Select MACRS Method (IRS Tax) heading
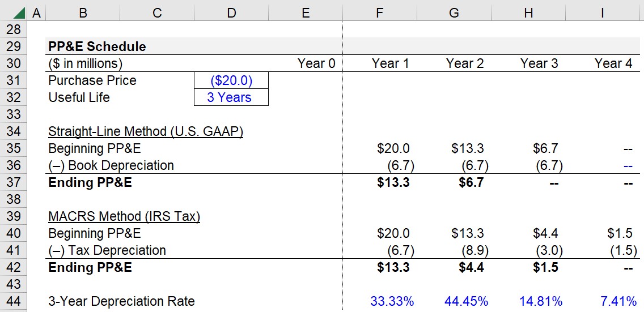This screenshot has height=312, width=644. pyautogui.click(x=124, y=216)
